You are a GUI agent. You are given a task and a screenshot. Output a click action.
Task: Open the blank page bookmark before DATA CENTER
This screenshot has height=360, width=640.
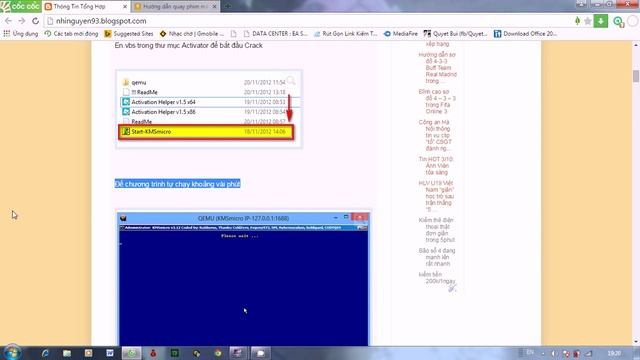233,34
